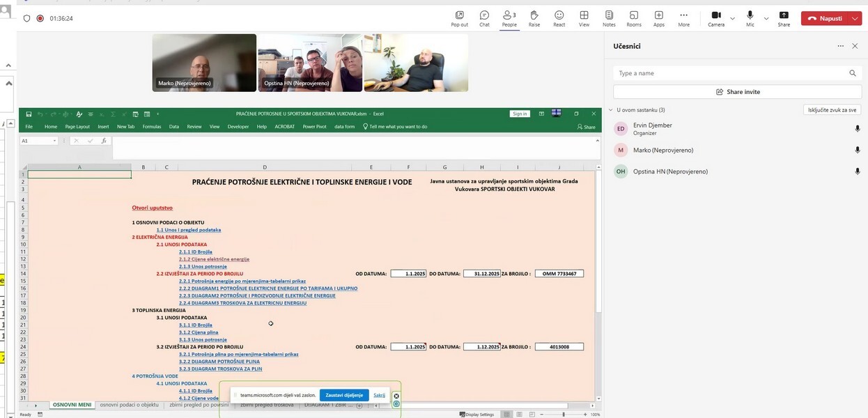Toggle the People panel
The height and width of the screenshot is (418, 868).
[x=509, y=16]
